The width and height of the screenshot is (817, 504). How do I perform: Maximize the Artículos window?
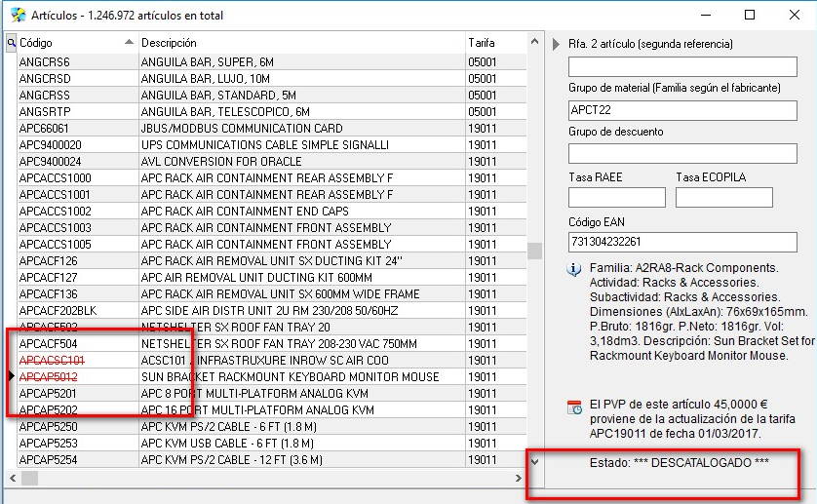click(x=750, y=16)
